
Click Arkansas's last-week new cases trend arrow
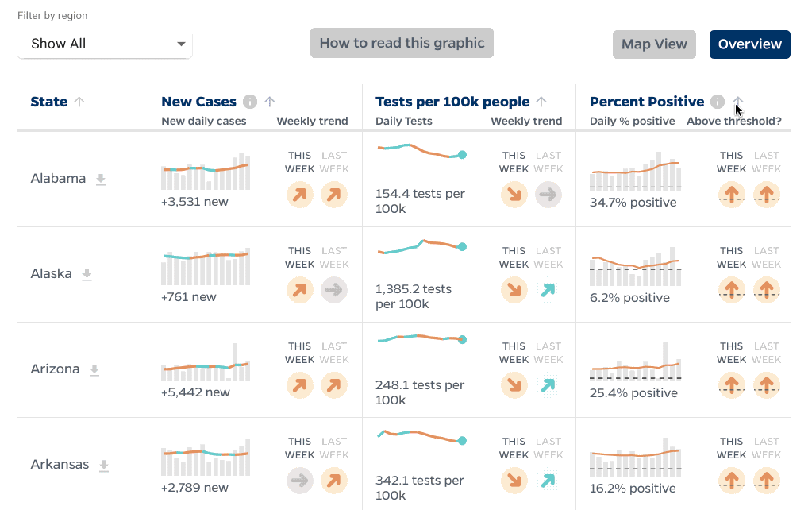point(334,481)
